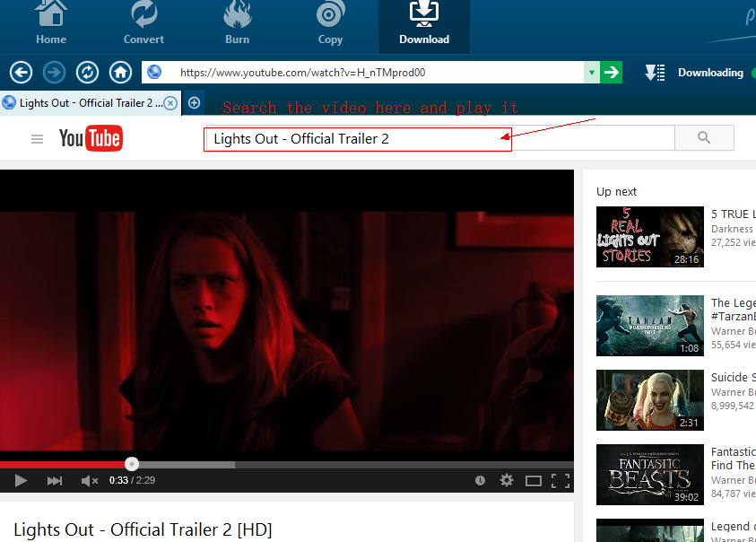Switch to the Download tab
Screen dimensions: 756x542
(x=424, y=25)
